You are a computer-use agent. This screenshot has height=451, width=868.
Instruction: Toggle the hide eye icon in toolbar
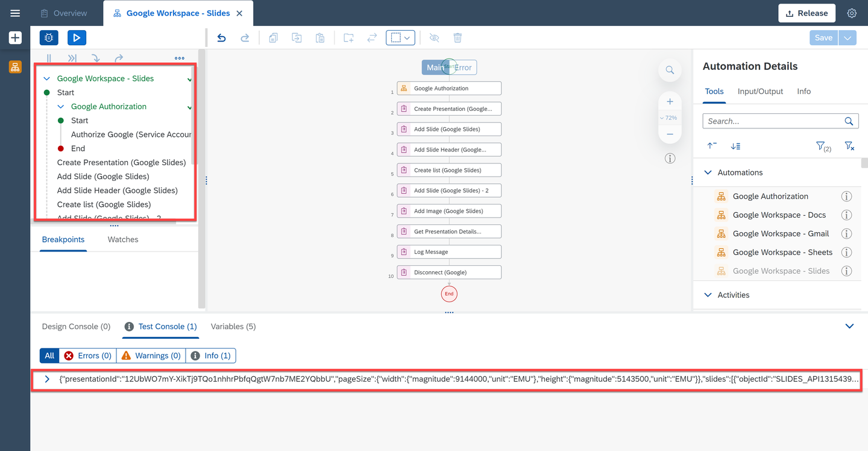434,38
